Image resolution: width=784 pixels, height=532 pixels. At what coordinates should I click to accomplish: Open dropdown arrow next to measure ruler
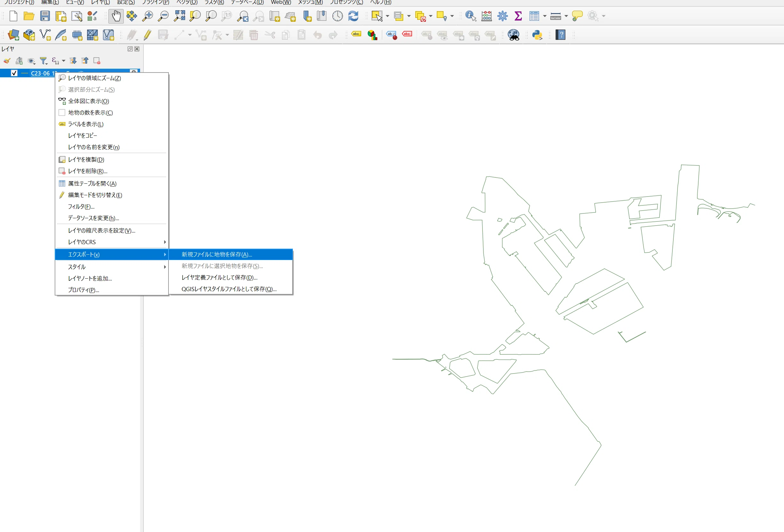click(566, 16)
